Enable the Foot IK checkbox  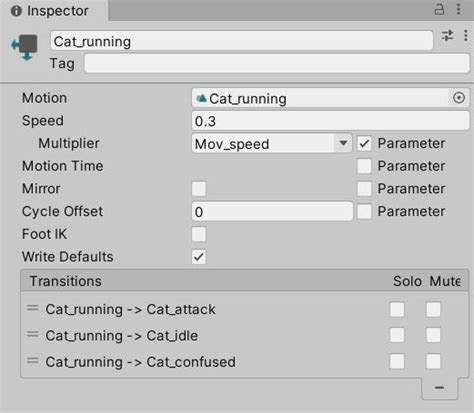[x=199, y=234]
